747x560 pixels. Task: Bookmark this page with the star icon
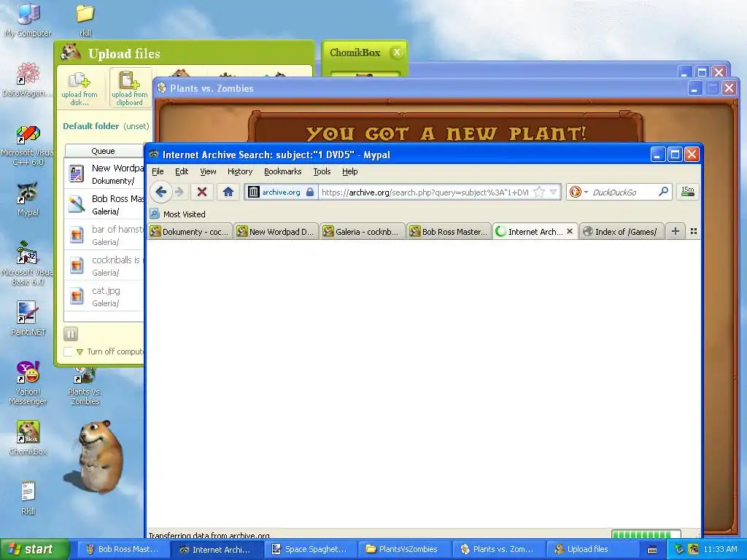tap(539, 192)
